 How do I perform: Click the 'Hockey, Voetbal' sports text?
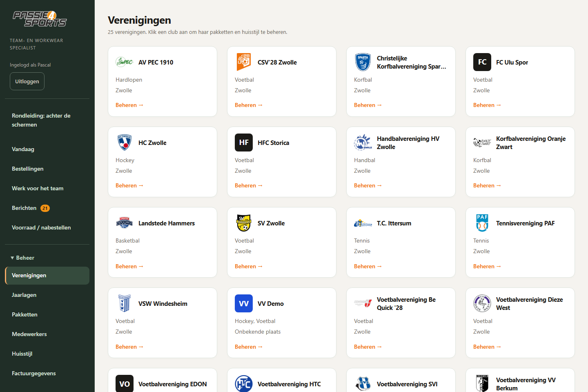[255, 321]
